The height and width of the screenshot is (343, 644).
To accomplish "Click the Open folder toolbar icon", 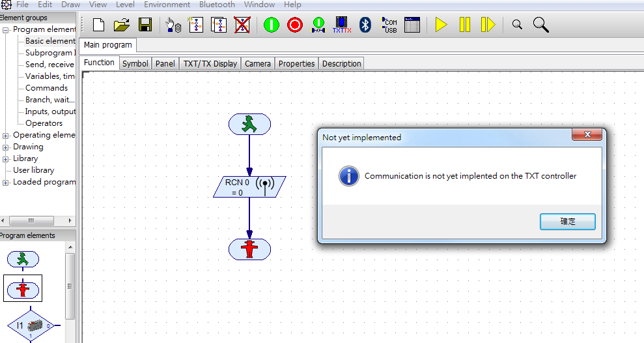I will 121,25.
